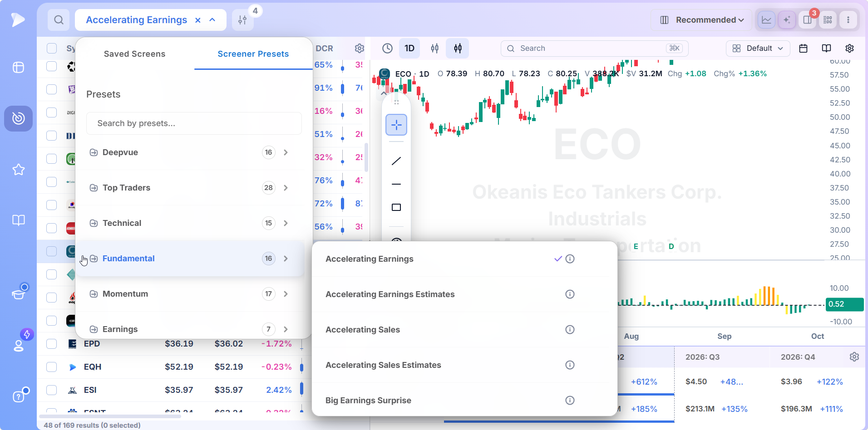
Task: Open the three-dot more options menu
Action: coord(848,20)
